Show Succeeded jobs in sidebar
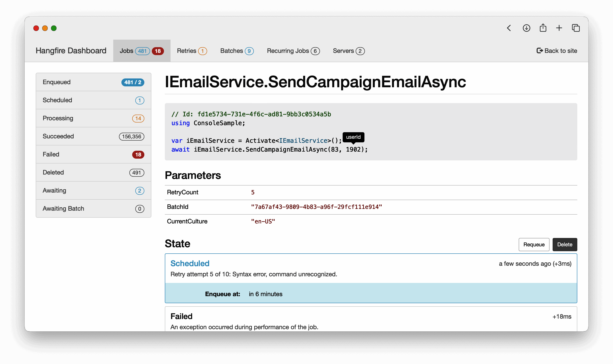The height and width of the screenshot is (364, 613). pos(93,136)
